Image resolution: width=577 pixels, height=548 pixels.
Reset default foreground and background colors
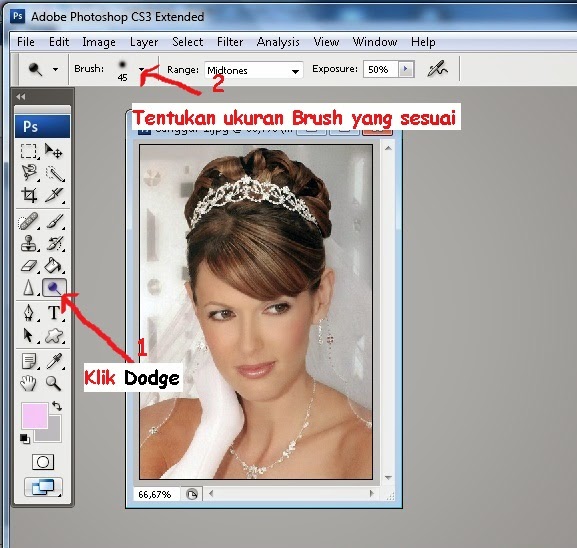click(25, 438)
